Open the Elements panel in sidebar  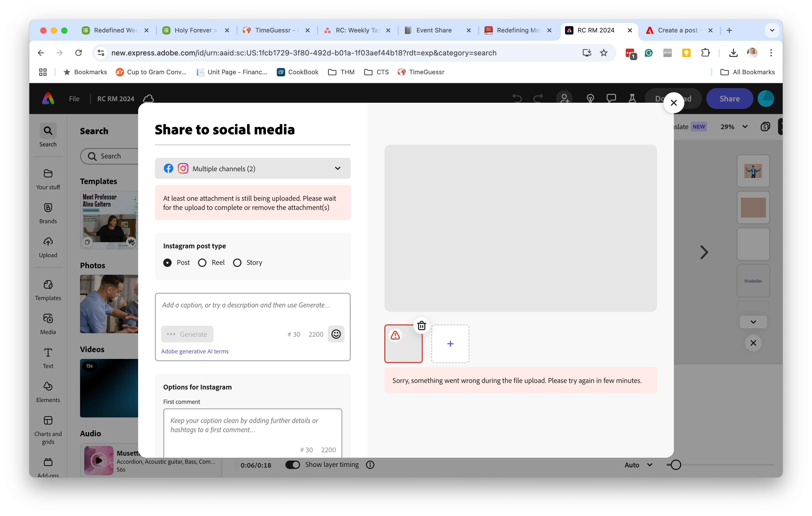pos(48,392)
